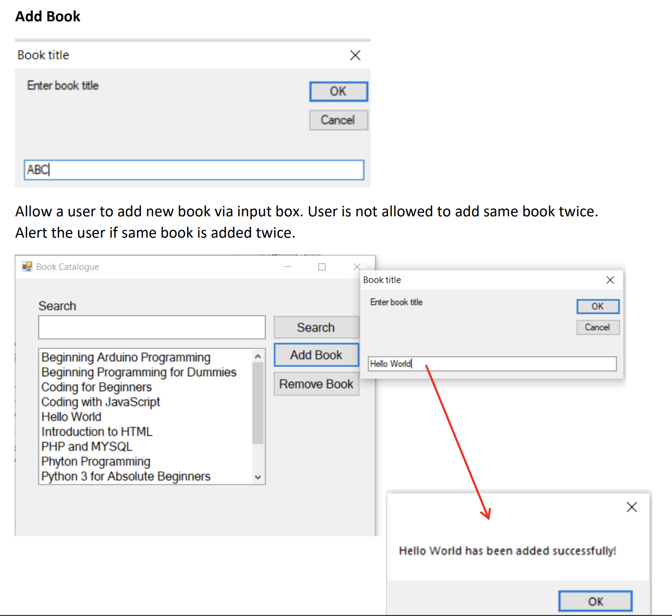This screenshot has width=672, height=616.
Task: Click Cancel in the Hello World dialog
Action: [597, 327]
